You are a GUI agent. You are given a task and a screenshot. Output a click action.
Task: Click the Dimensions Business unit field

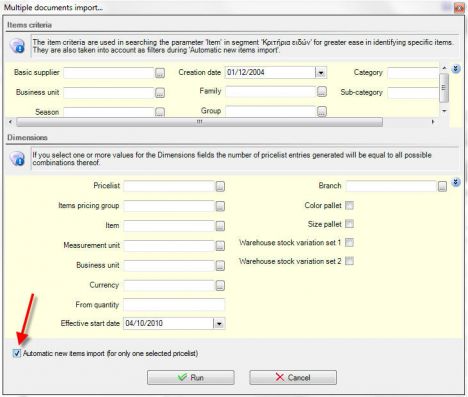169,265
